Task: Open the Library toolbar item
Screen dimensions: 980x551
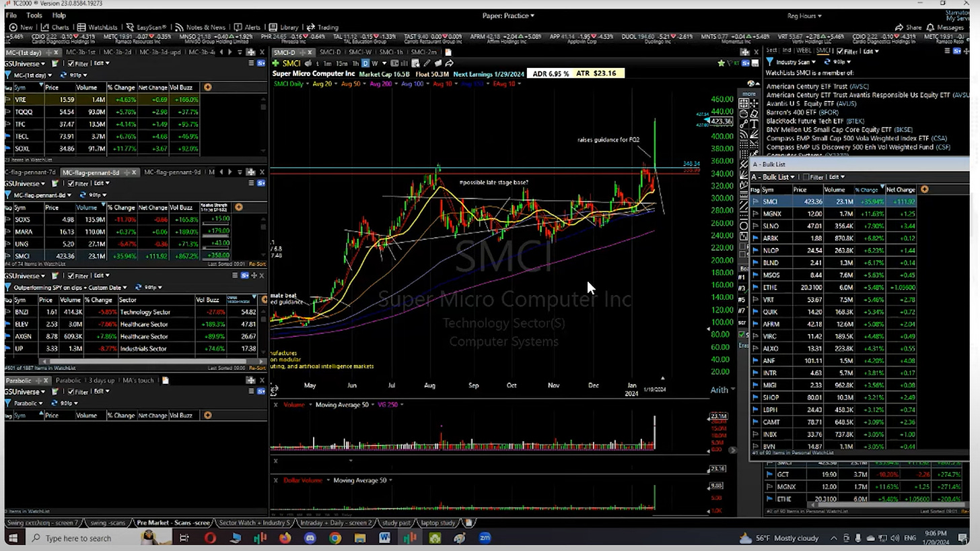Action: click(x=283, y=27)
